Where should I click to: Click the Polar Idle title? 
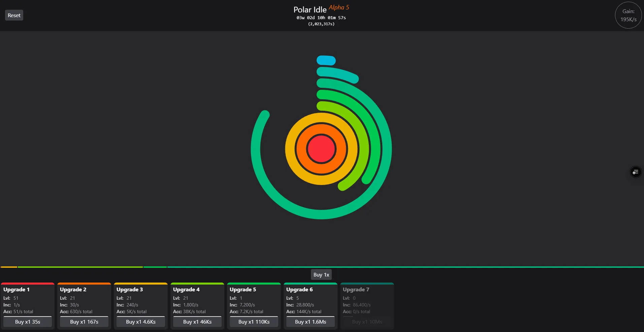(310, 9)
